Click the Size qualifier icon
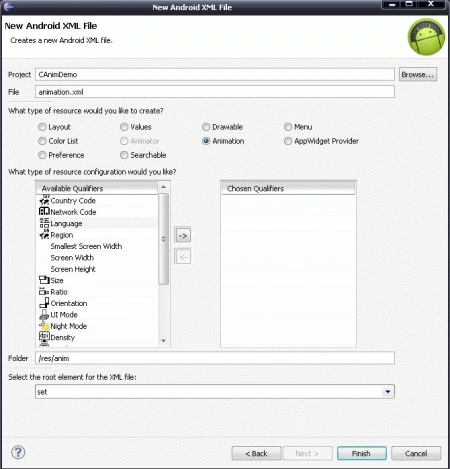This screenshot has width=450, height=469. pos(44,280)
